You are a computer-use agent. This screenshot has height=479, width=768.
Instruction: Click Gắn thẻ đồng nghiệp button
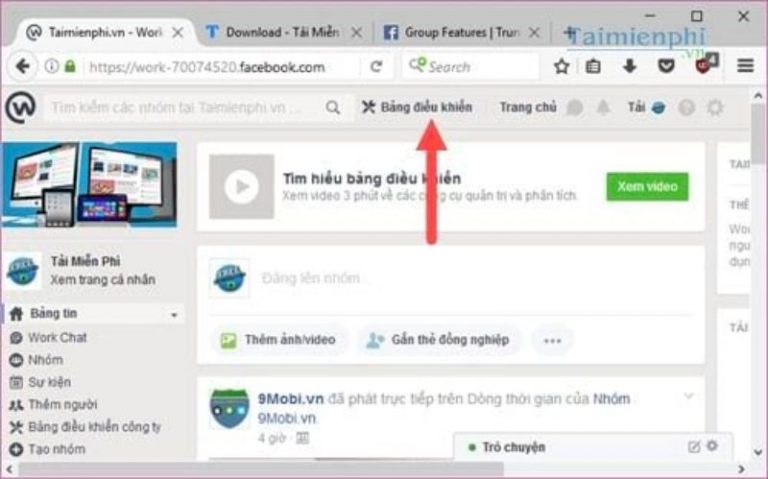click(x=439, y=340)
